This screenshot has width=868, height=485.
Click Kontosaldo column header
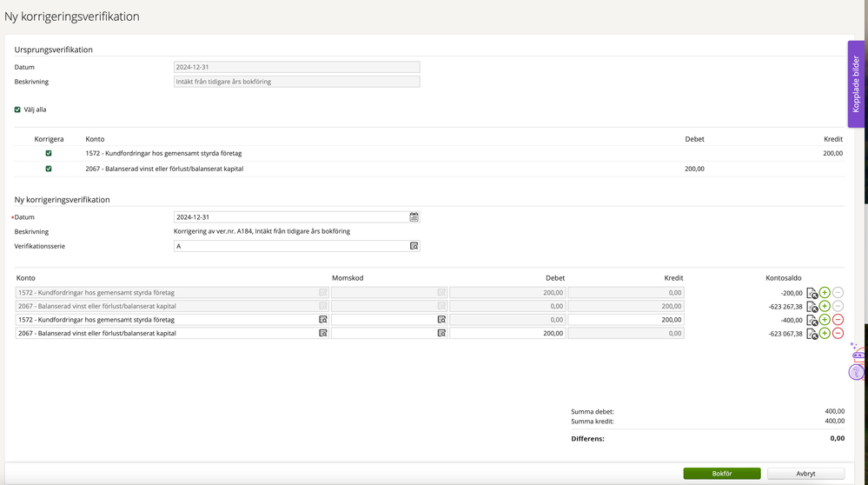(784, 278)
